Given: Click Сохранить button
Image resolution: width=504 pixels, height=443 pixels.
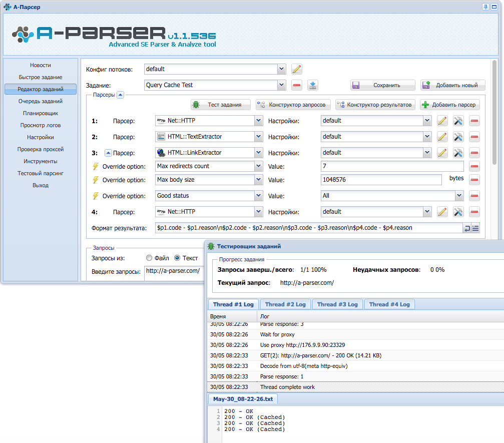Looking at the screenshot, I should tap(382, 85).
